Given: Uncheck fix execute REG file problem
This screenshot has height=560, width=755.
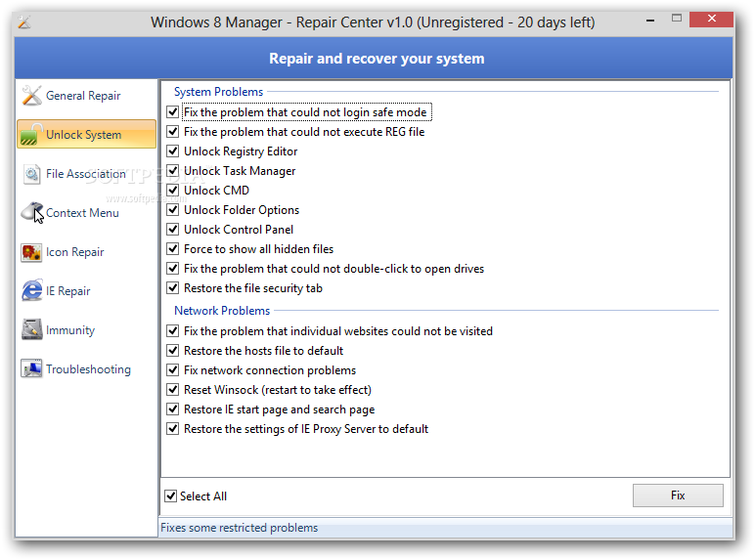Looking at the screenshot, I should (172, 131).
